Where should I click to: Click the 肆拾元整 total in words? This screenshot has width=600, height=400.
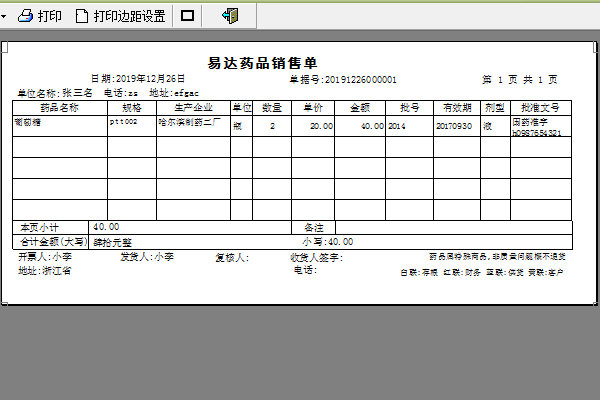tap(113, 242)
